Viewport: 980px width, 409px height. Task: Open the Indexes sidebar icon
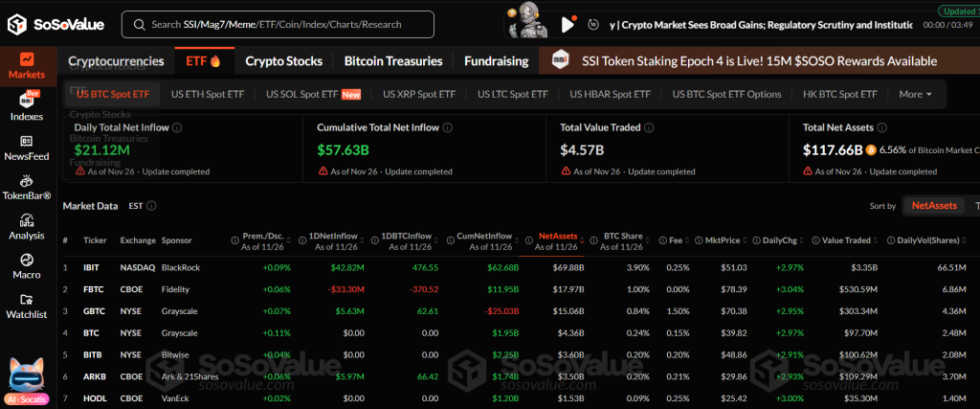click(x=26, y=105)
